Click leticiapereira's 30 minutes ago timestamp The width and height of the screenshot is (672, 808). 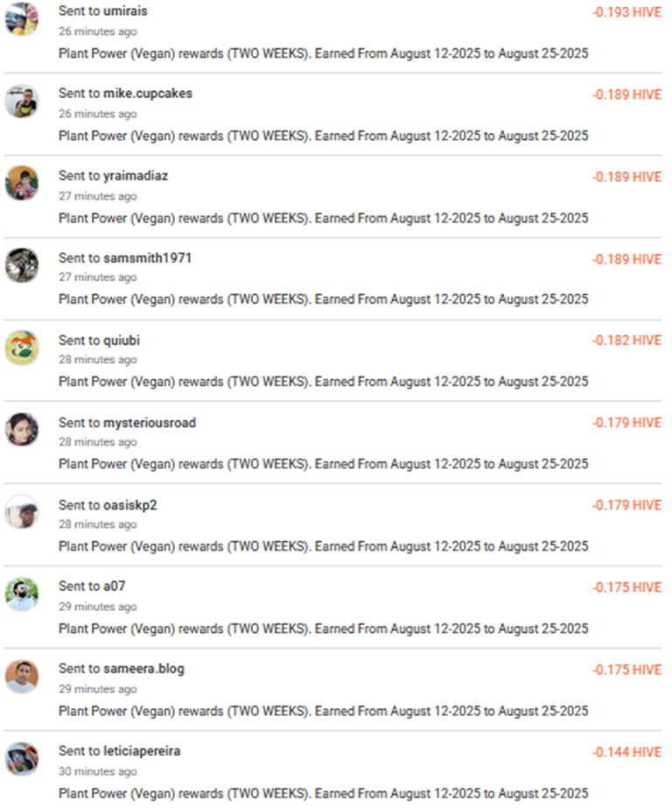point(98,771)
